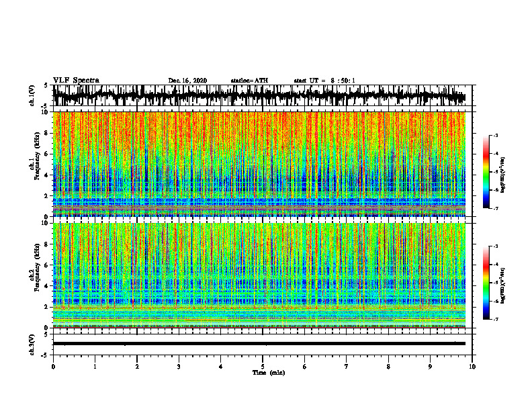Click the "VLF Spectra" plot title
Viewport: 532px width, 411px height.
click(76, 81)
